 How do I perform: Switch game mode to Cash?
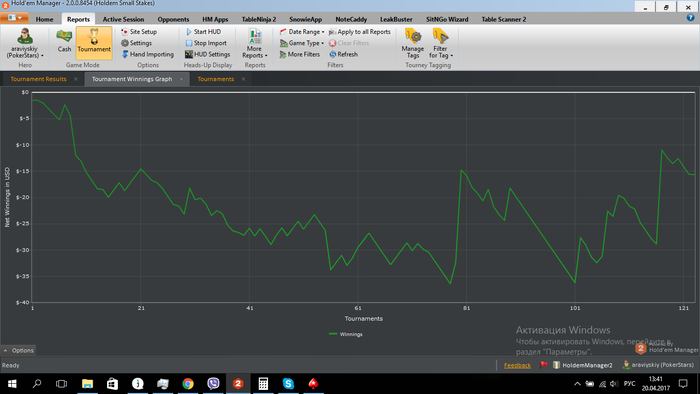64,41
